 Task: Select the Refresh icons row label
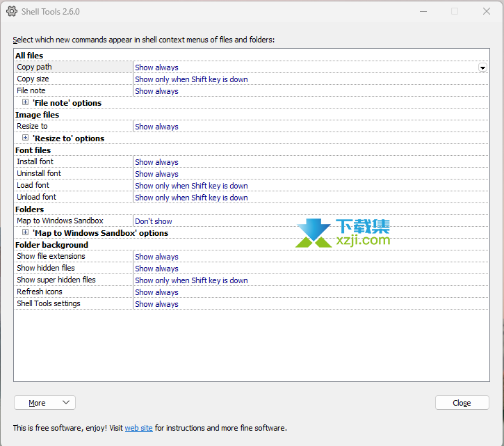tap(40, 292)
